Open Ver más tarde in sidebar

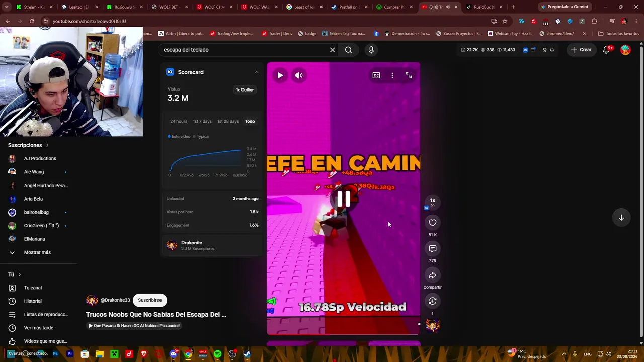(x=38, y=328)
